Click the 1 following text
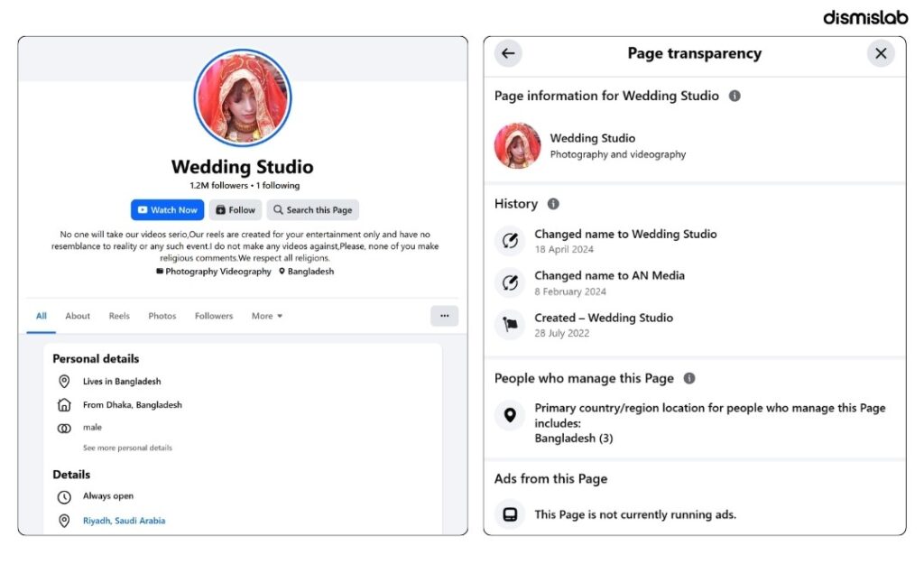 (x=278, y=185)
